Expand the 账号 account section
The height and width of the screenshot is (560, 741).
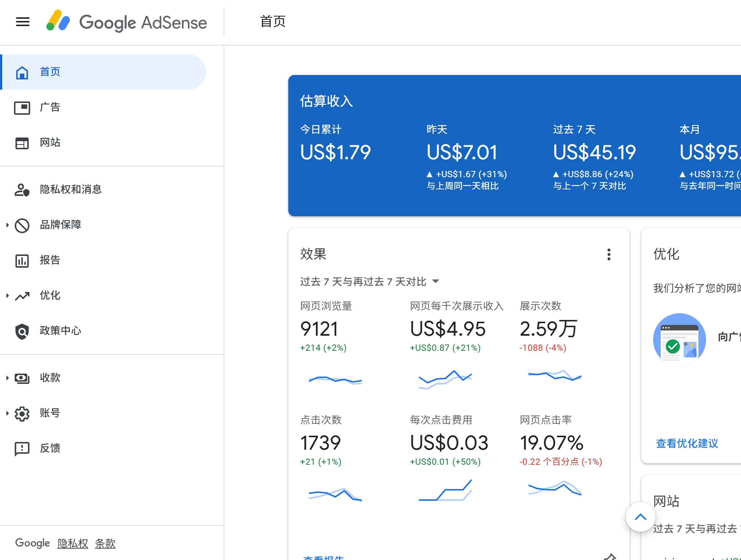tap(7, 413)
